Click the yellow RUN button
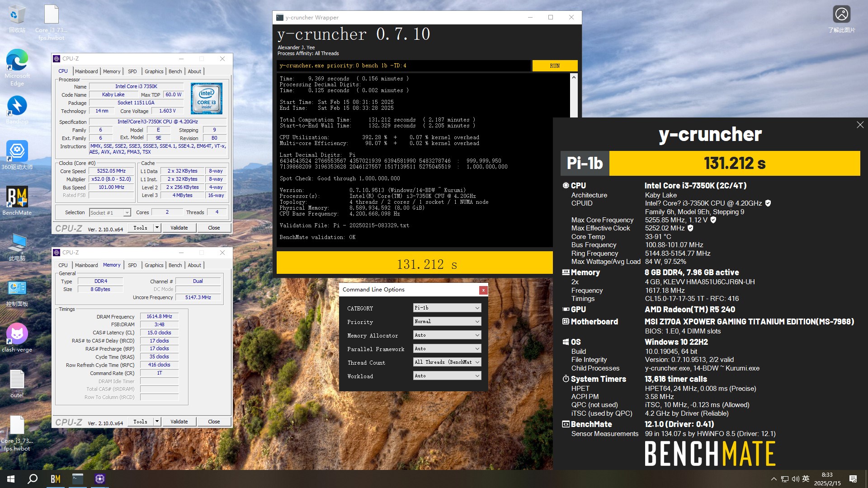 555,66
